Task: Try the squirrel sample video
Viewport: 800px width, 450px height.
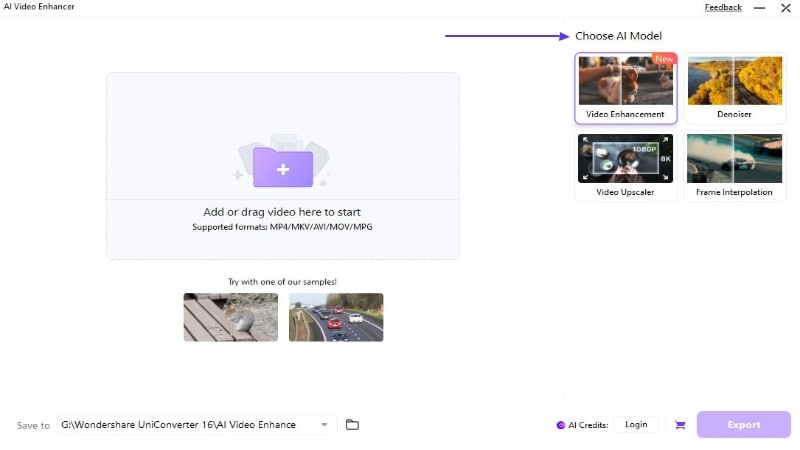Action: (231, 317)
